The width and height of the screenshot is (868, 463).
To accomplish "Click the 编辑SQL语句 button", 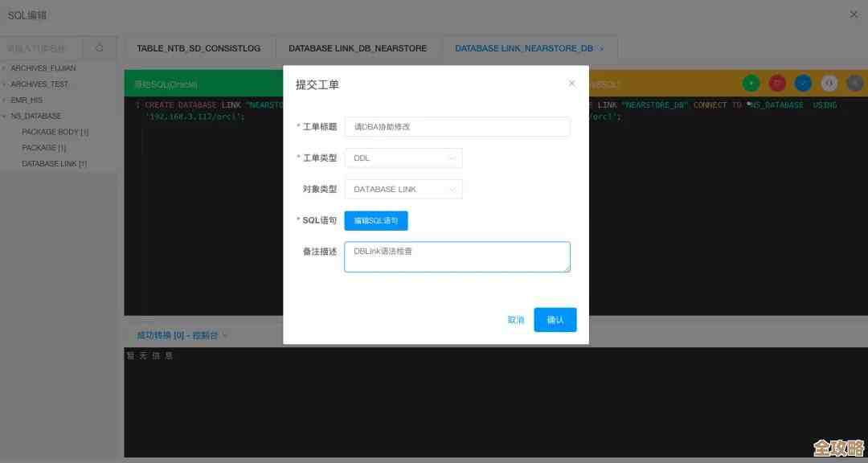I will point(375,220).
